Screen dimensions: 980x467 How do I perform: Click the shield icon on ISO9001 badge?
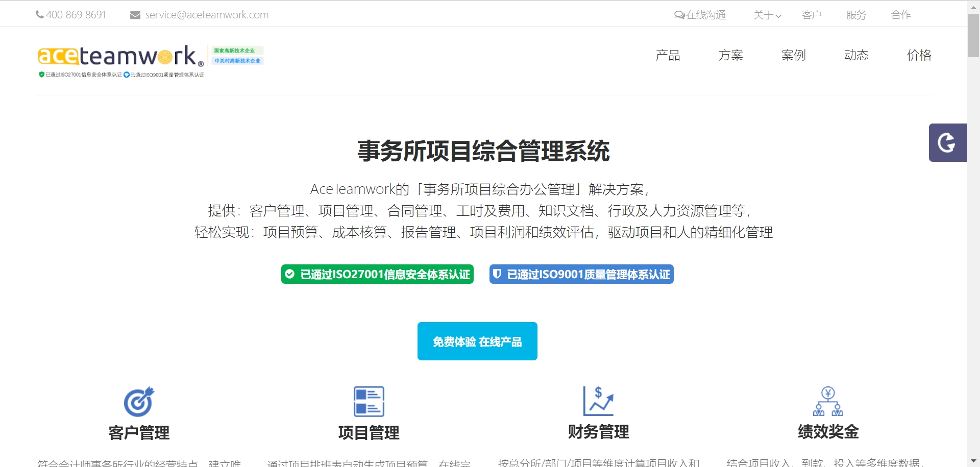pyautogui.click(x=497, y=274)
